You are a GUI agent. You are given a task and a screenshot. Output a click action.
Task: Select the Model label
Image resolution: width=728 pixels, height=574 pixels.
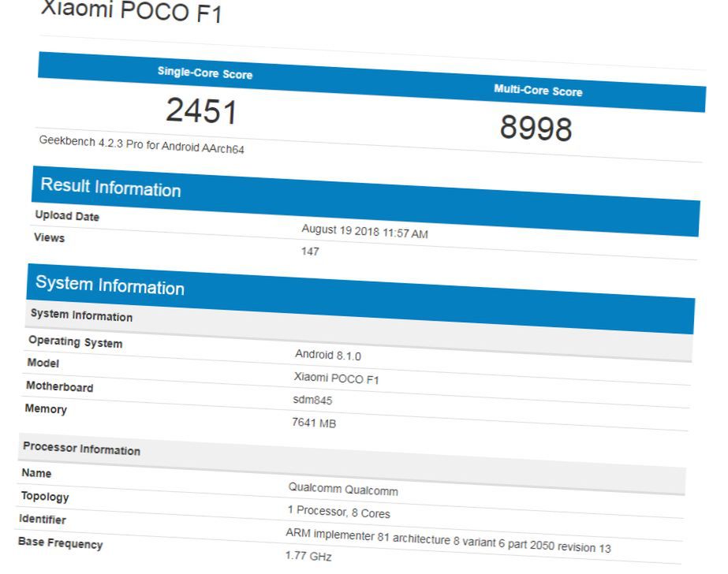(x=43, y=363)
